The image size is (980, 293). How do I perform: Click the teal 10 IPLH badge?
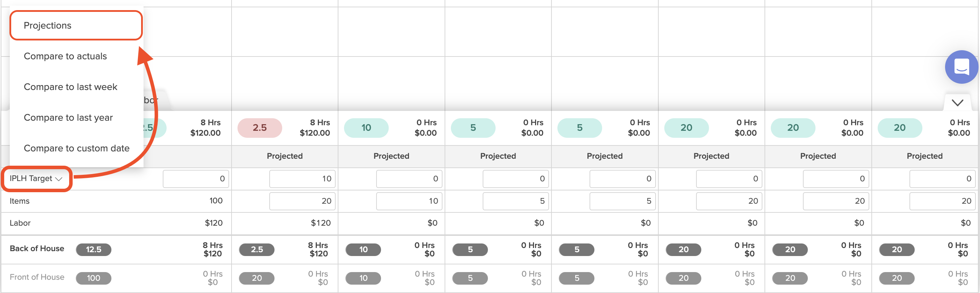pos(366,128)
